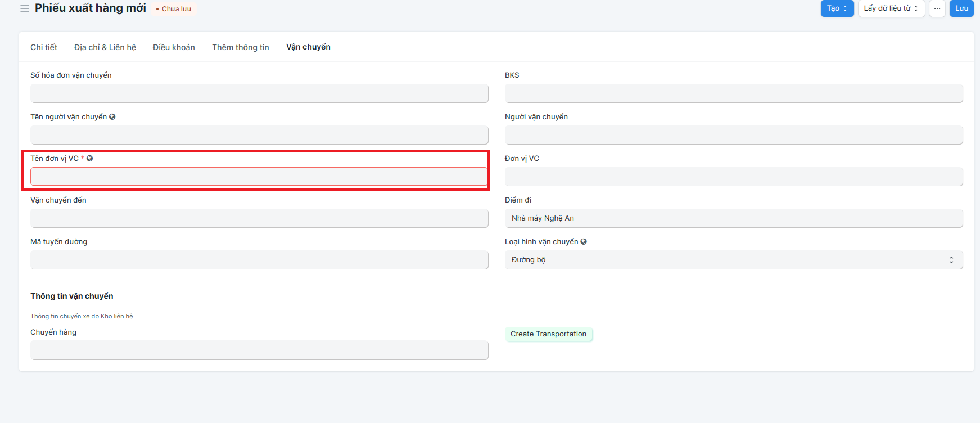Image resolution: width=980 pixels, height=423 pixels.
Task: Select the Vận chuyển đến input field
Action: [x=259, y=218]
